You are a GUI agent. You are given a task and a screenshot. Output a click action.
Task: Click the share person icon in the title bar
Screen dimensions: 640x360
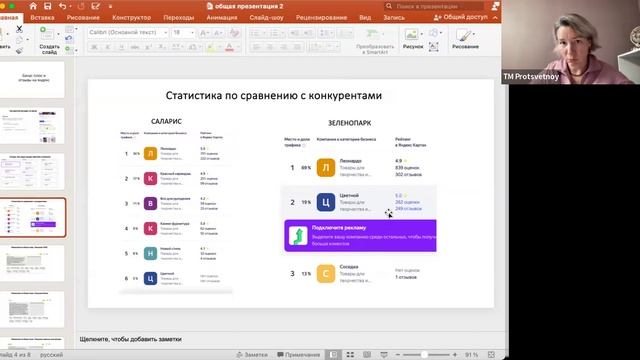click(x=496, y=6)
